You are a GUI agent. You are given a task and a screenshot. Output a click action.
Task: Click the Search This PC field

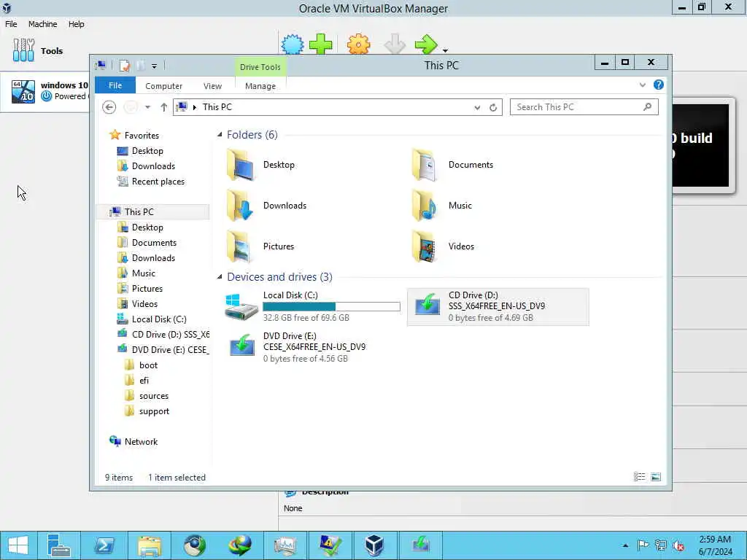[584, 107]
